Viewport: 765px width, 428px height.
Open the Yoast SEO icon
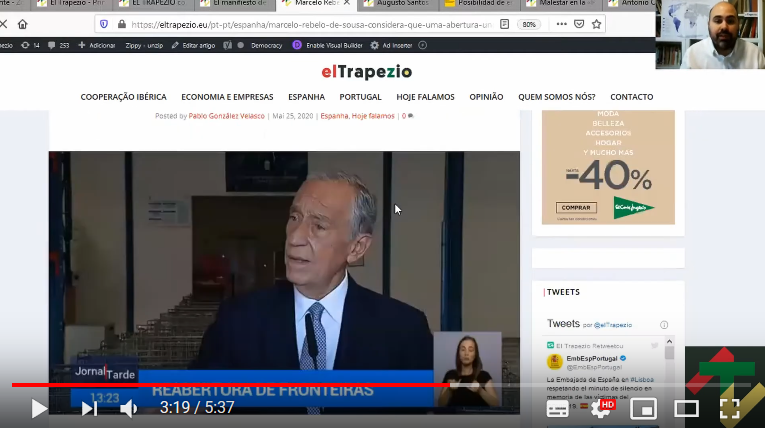pos(227,45)
